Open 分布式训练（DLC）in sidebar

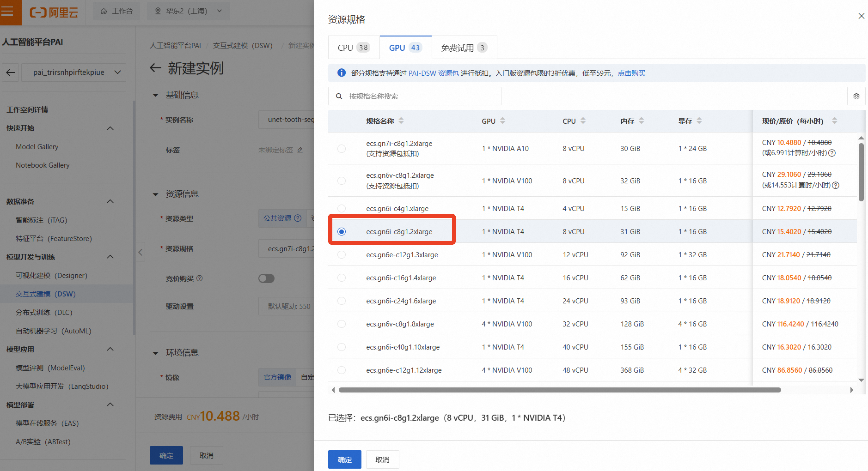coord(44,313)
